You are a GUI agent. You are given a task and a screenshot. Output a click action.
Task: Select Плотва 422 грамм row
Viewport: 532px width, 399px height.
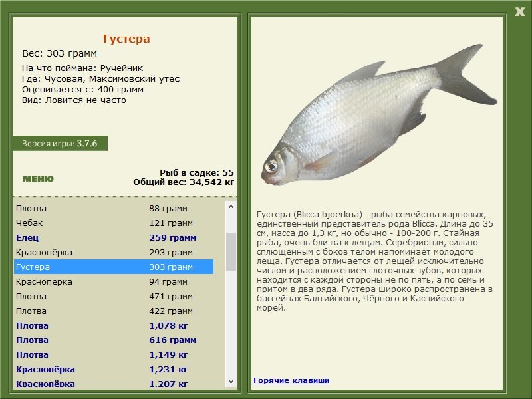click(114, 311)
